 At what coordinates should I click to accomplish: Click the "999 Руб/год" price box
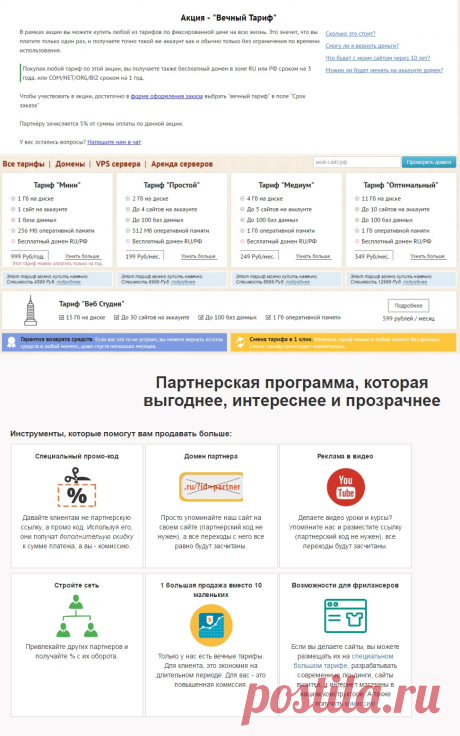tap(29, 256)
